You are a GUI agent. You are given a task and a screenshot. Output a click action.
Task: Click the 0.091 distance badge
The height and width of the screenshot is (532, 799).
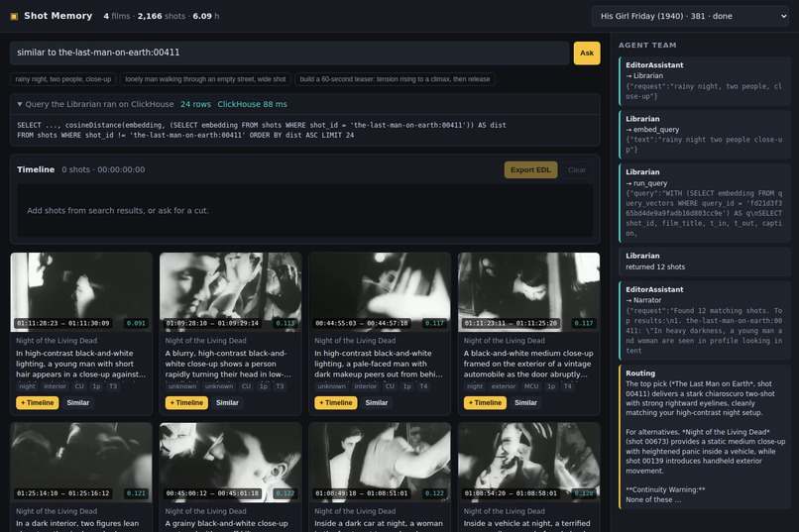coord(136,323)
